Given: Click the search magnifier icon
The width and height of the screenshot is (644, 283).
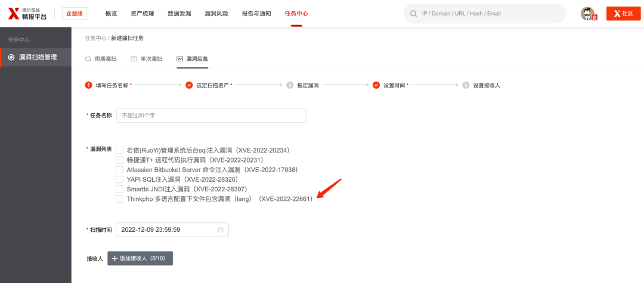Looking at the screenshot, I should pos(413,14).
